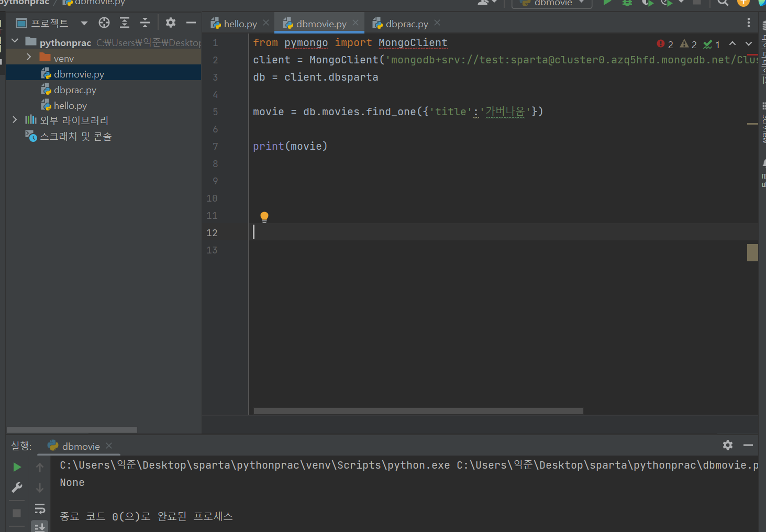Close the dbprac.py editor tab
This screenshot has width=766, height=532.
tap(437, 23)
